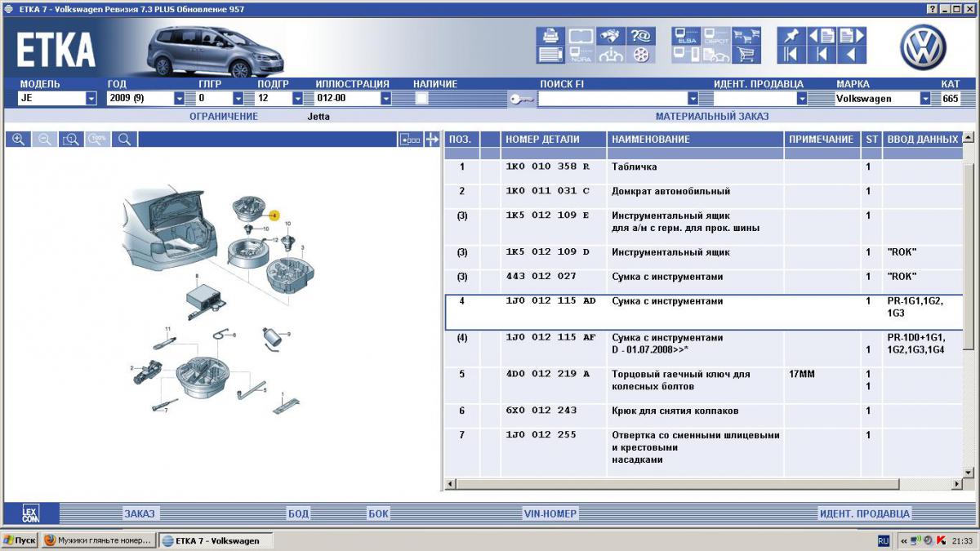Click the Kaspersky tray icon
The height and width of the screenshot is (551, 980).
click(x=941, y=540)
